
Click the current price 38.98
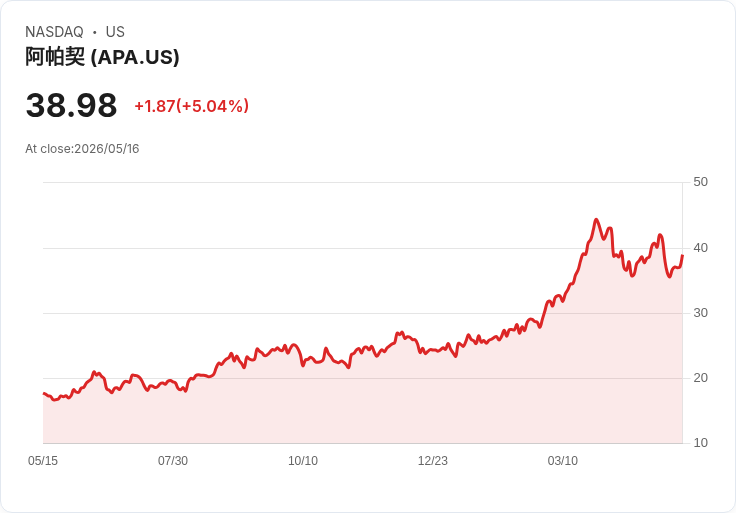[x=71, y=105]
